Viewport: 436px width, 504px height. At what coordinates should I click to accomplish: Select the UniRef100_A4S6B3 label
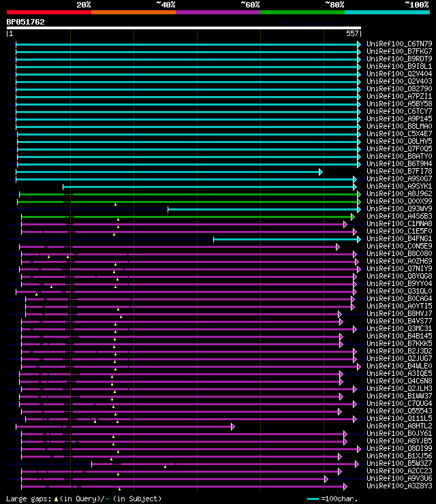coord(399,216)
